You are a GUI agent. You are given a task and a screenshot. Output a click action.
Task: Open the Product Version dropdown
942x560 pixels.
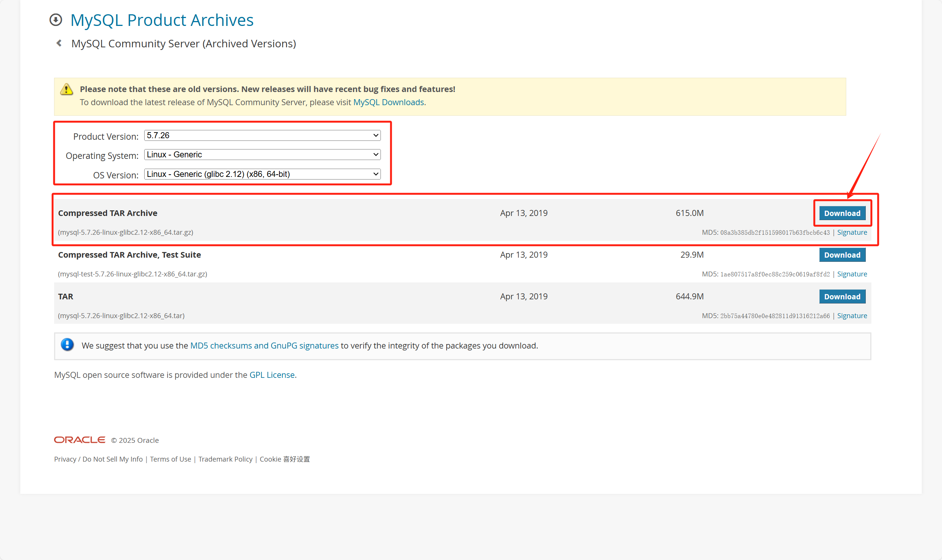coord(262,135)
